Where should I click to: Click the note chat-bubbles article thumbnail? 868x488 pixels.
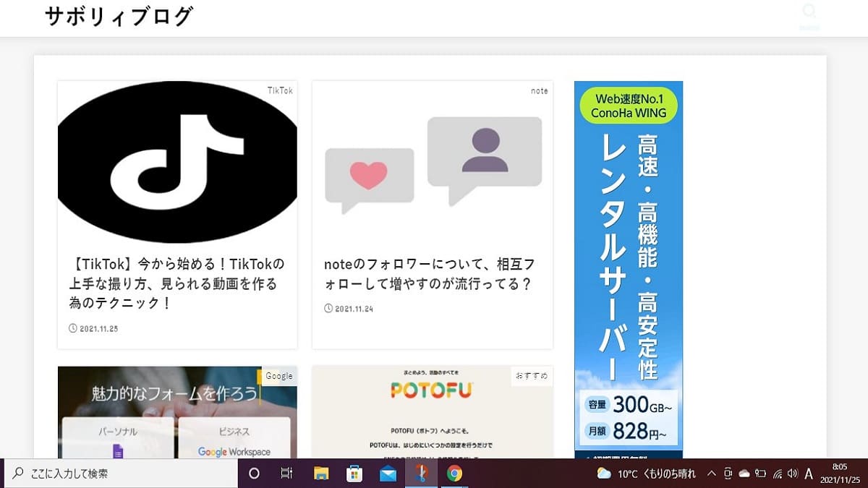[433, 163]
